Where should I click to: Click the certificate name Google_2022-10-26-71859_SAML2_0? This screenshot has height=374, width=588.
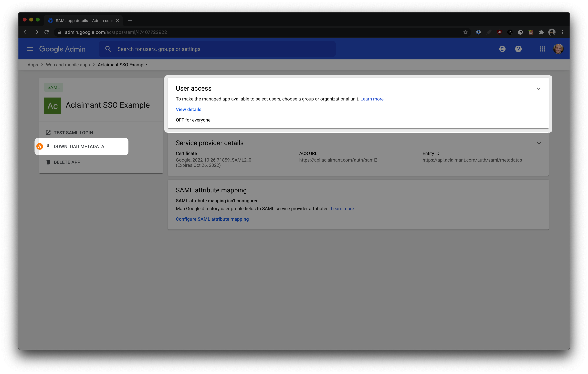[213, 160]
